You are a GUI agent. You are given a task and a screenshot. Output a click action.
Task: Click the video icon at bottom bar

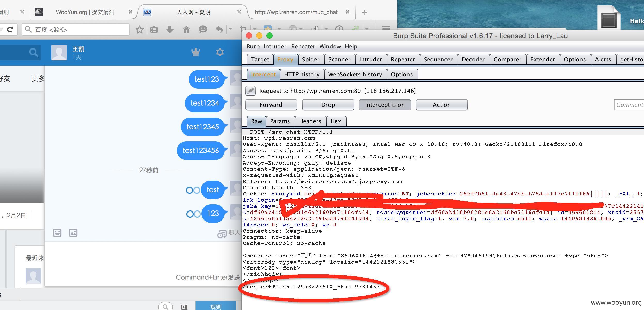[x=184, y=307]
